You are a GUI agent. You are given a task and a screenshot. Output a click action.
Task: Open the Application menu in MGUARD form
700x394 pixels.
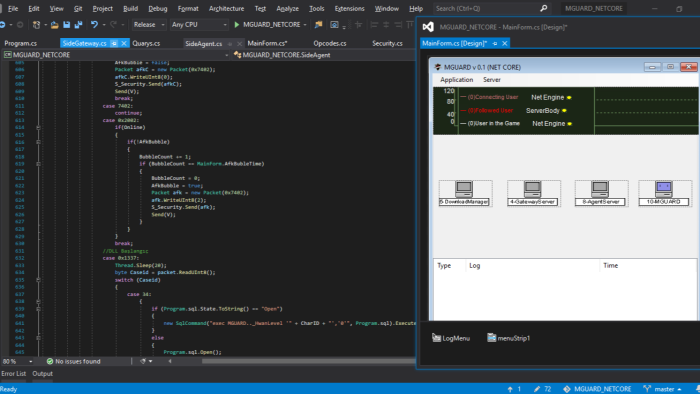pos(456,79)
